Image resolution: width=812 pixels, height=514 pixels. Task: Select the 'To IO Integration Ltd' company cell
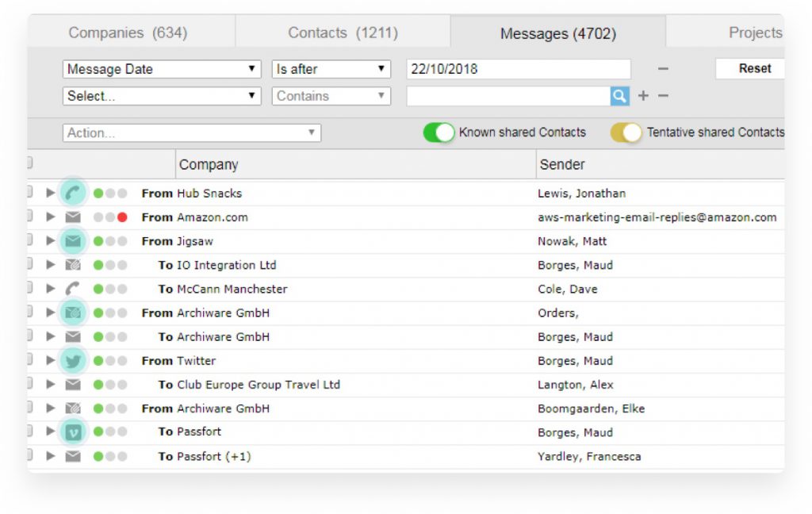[x=217, y=265]
